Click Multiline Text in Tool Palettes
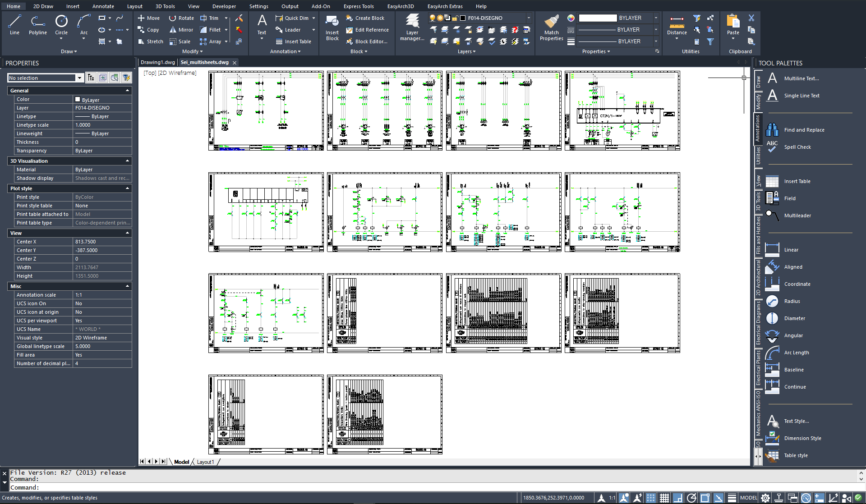Viewport: 866px width, 504px height. (x=792, y=78)
